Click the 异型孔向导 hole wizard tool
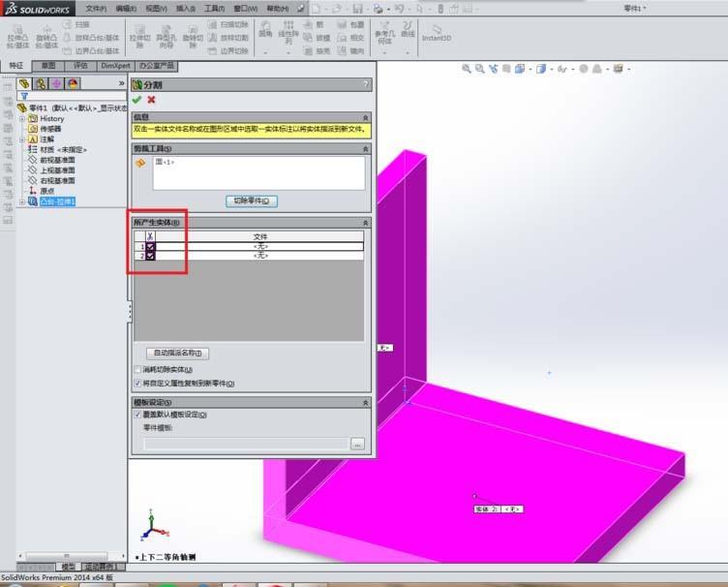The image size is (728, 587). 166,36
